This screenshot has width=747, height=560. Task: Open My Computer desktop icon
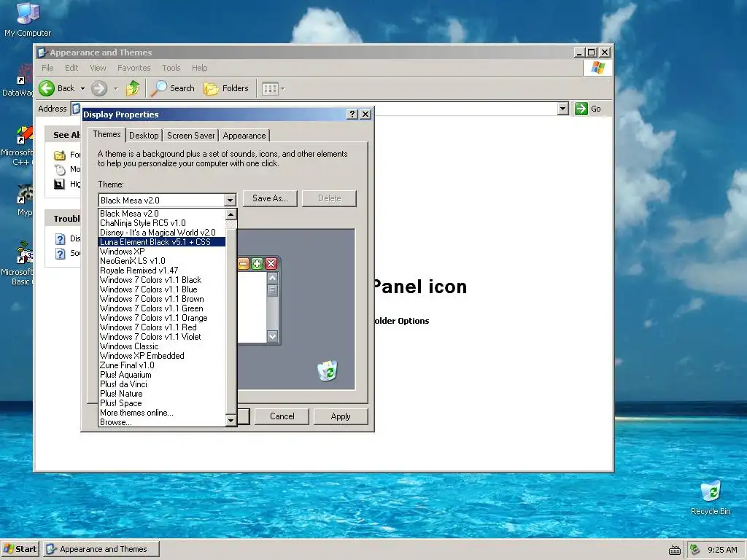tap(28, 20)
